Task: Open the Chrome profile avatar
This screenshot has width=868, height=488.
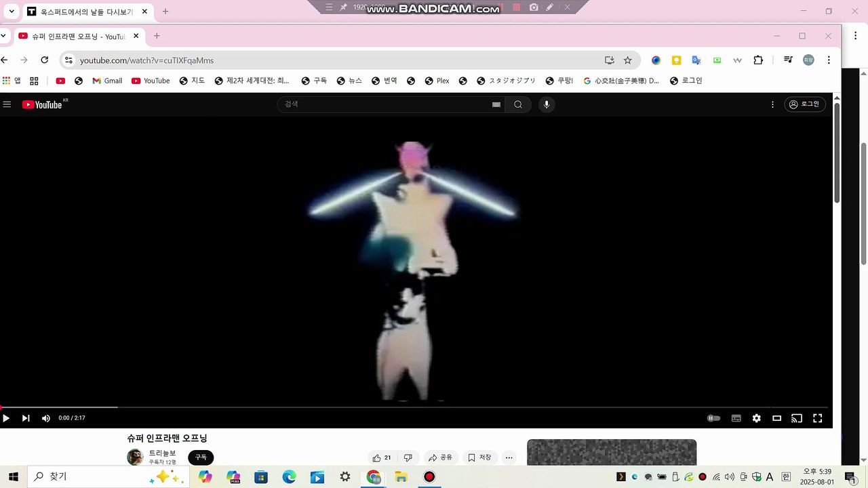Action: click(x=808, y=60)
